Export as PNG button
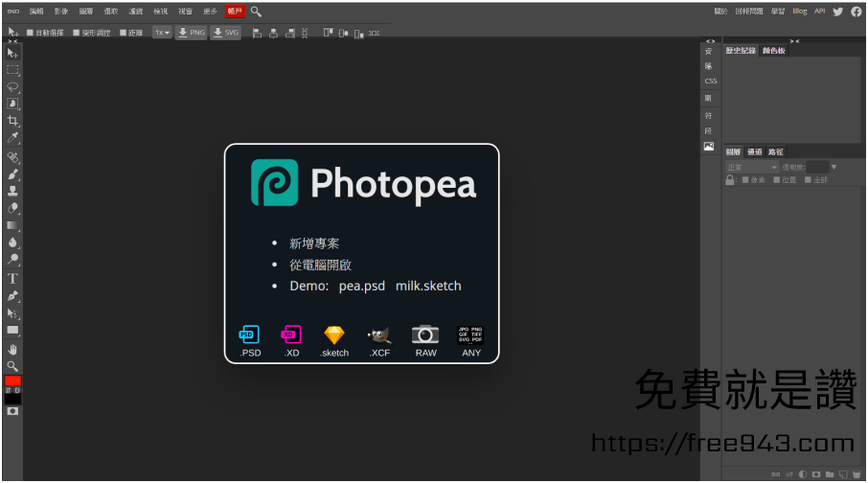This screenshot has width=868, height=483. [192, 33]
